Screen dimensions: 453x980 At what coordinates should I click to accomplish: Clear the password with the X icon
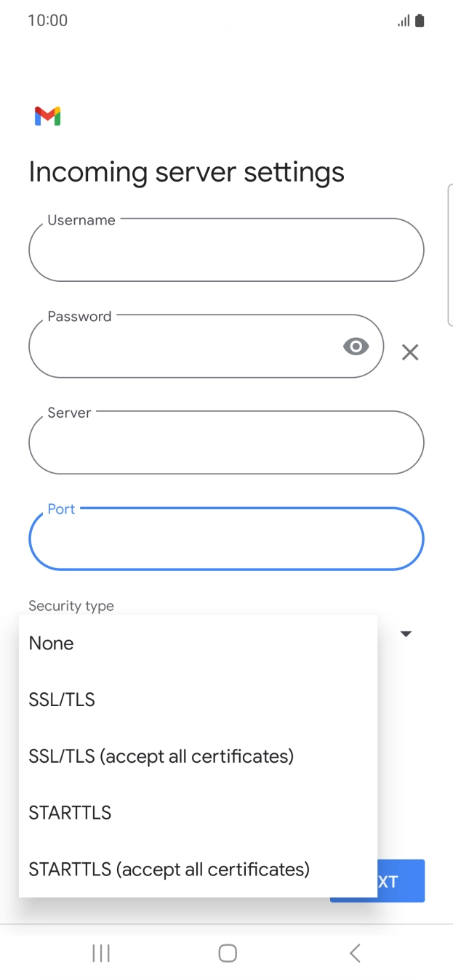(x=410, y=352)
